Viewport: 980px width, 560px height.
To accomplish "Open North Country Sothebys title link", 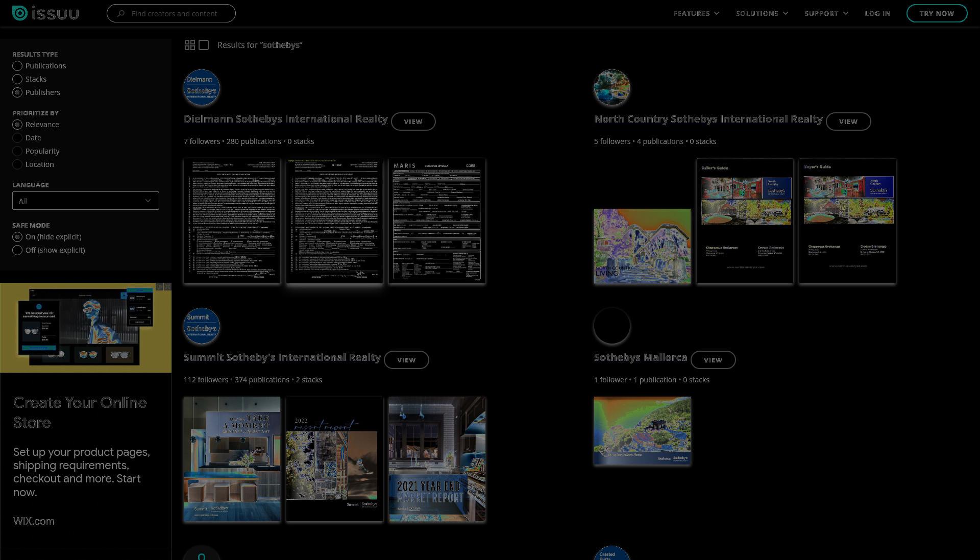I will pos(708,119).
